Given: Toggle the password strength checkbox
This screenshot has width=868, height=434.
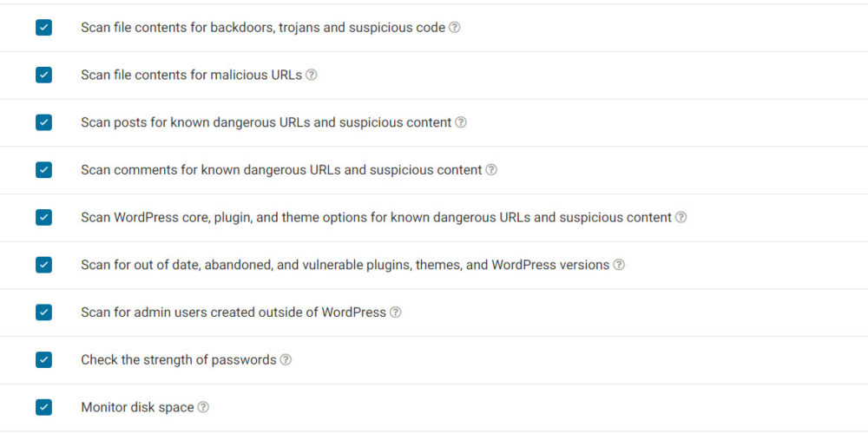Looking at the screenshot, I should click(44, 359).
